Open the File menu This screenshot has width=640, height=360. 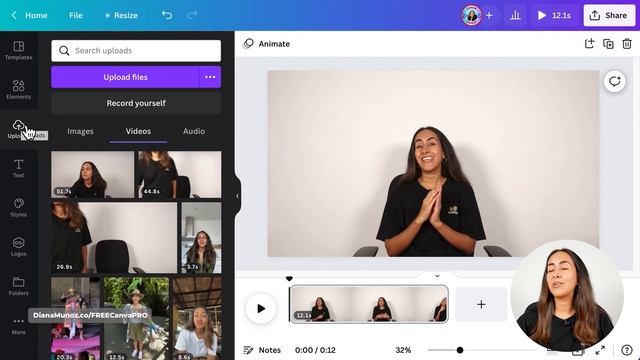76,15
